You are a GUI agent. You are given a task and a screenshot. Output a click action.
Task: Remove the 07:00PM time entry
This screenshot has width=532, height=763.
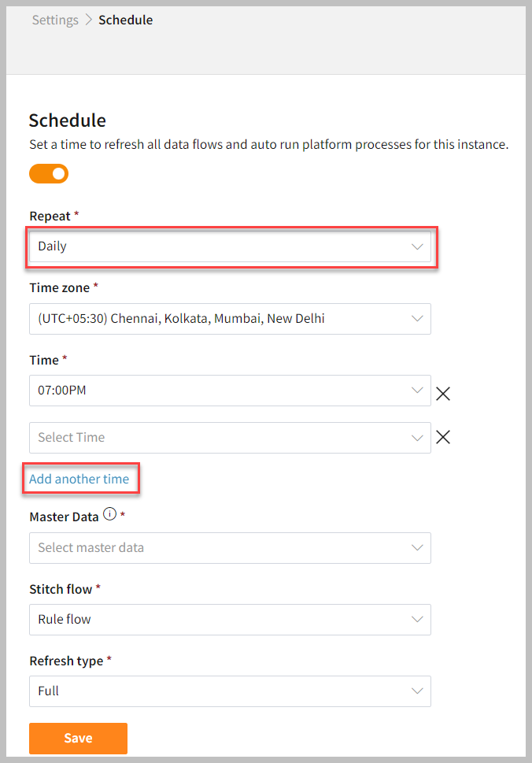(x=443, y=394)
